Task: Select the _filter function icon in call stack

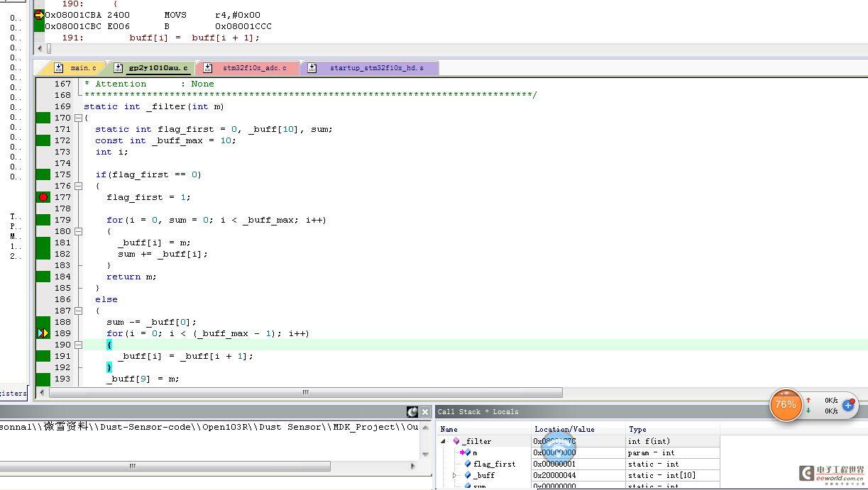Action: tap(456, 441)
